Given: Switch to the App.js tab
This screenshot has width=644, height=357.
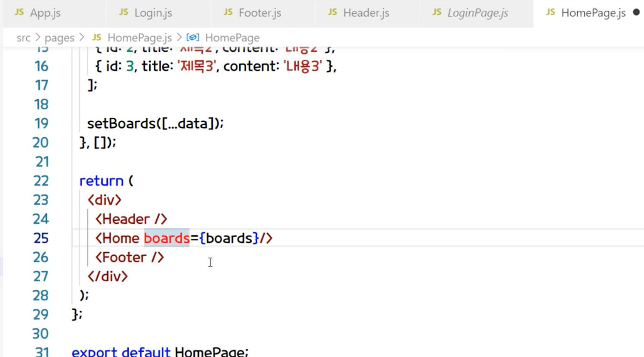Looking at the screenshot, I should tap(54, 13).
